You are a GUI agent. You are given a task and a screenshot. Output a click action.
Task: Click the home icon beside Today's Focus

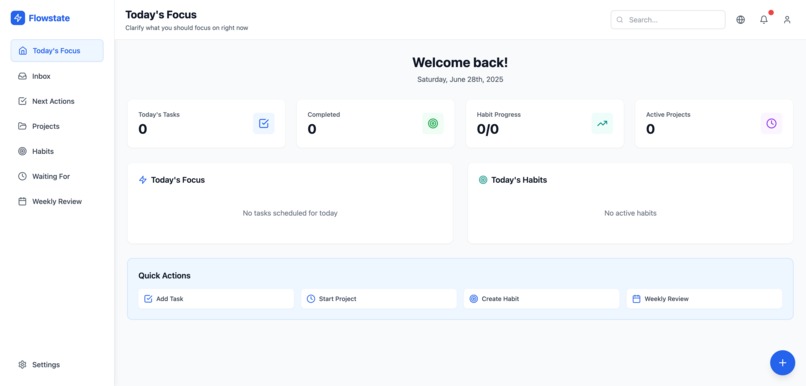(x=23, y=51)
